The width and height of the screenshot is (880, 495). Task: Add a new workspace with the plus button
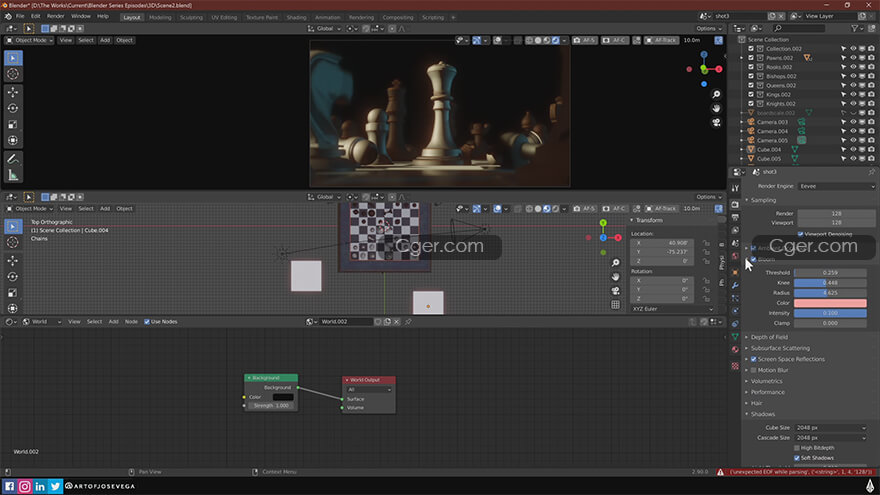point(453,17)
